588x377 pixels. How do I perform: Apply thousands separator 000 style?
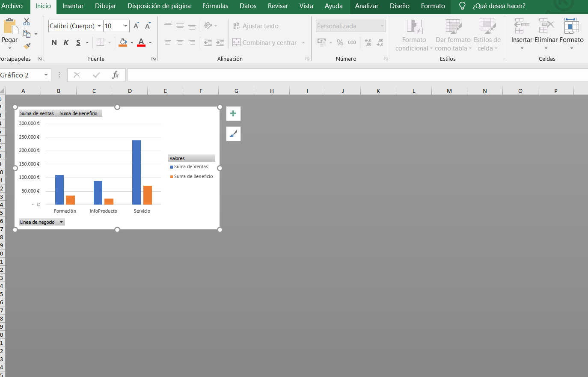tap(352, 42)
